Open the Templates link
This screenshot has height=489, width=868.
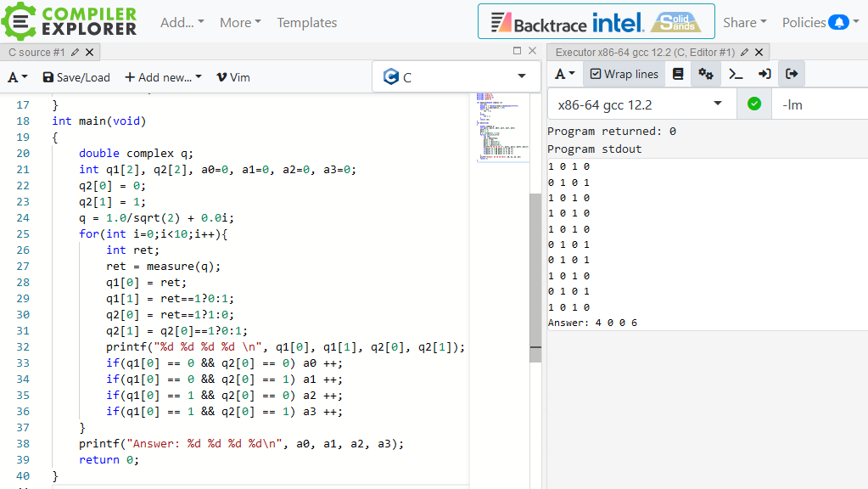307,23
